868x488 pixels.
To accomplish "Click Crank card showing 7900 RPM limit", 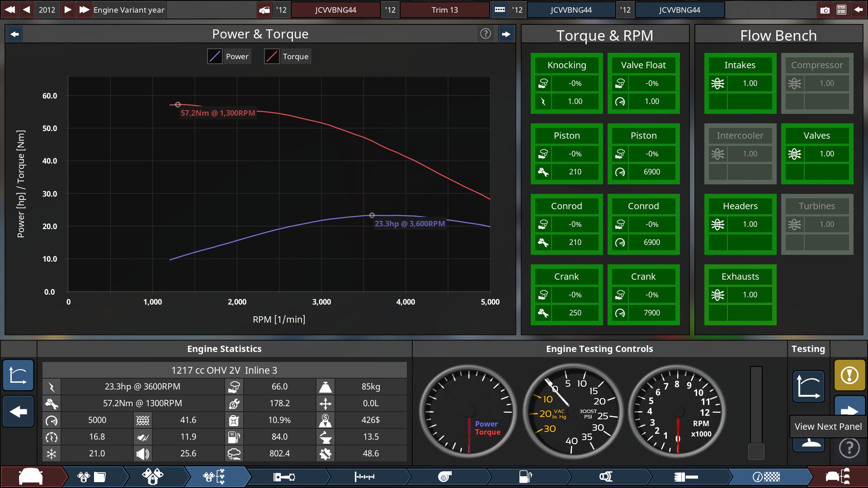I will (643, 295).
